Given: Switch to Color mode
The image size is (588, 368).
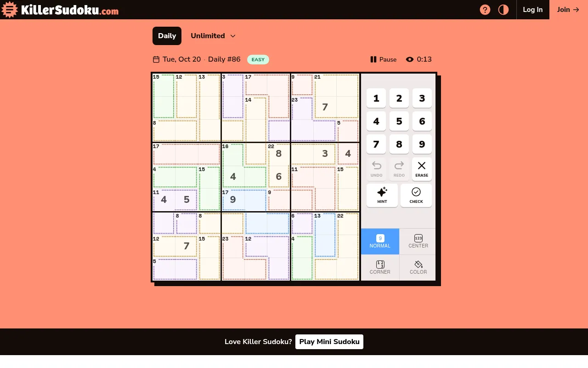Looking at the screenshot, I should [x=418, y=268].
